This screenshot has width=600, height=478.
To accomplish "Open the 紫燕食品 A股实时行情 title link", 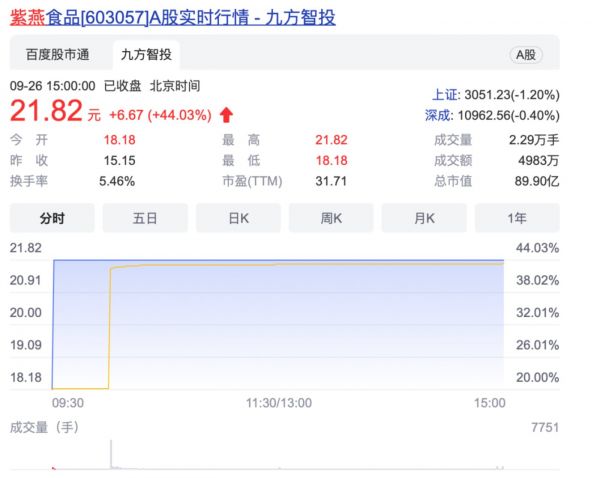I will [172, 17].
